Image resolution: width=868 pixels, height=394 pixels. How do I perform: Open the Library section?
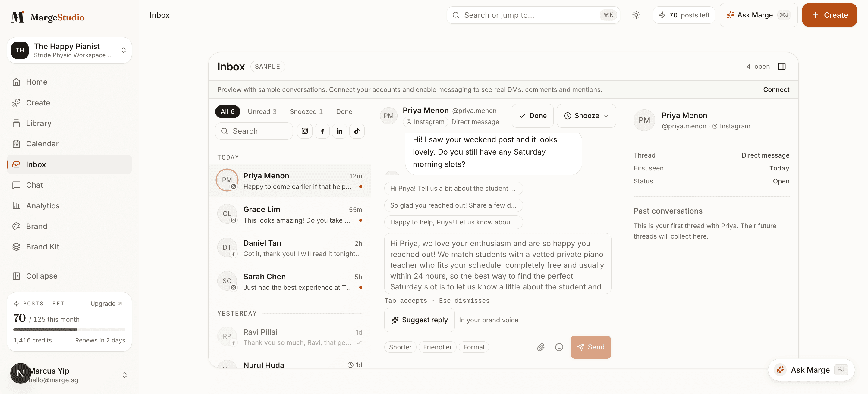pyautogui.click(x=69, y=123)
